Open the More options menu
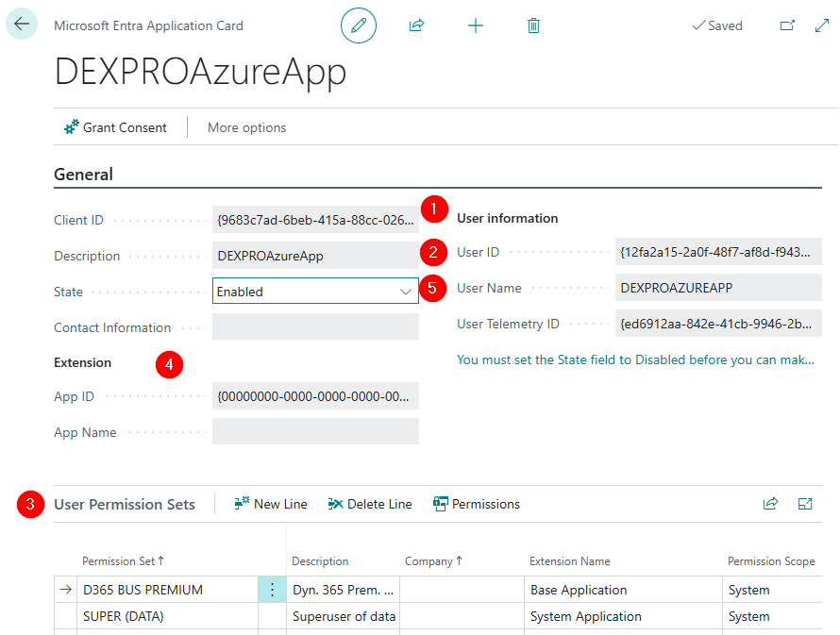The image size is (840, 635). click(246, 127)
